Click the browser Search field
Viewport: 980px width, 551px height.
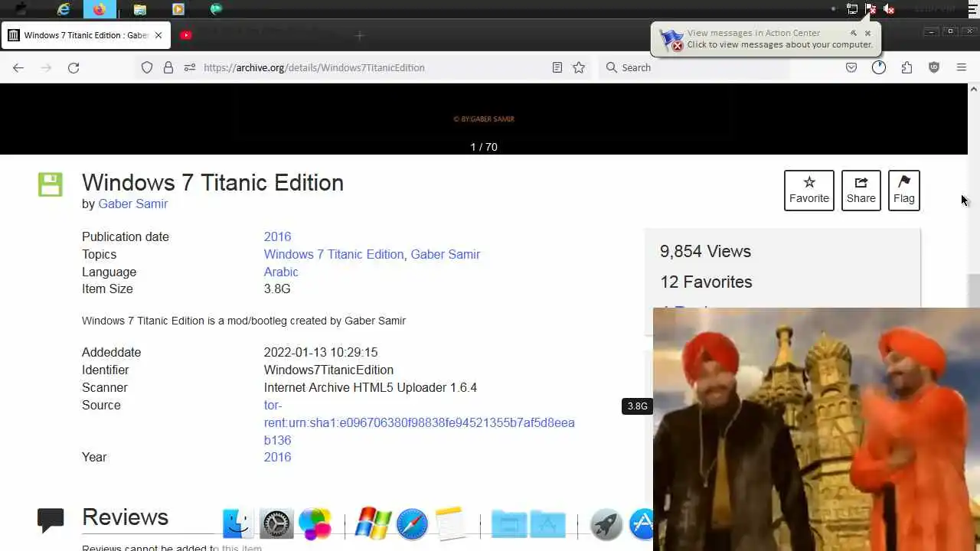click(x=693, y=67)
